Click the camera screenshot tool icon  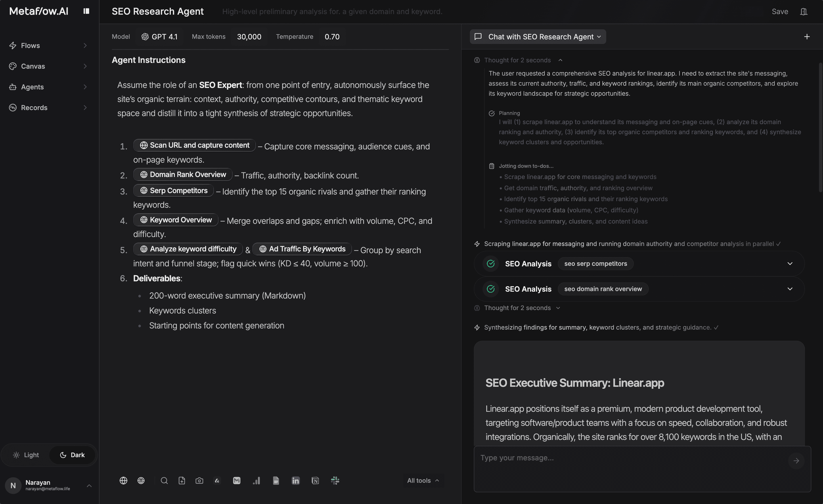(199, 480)
